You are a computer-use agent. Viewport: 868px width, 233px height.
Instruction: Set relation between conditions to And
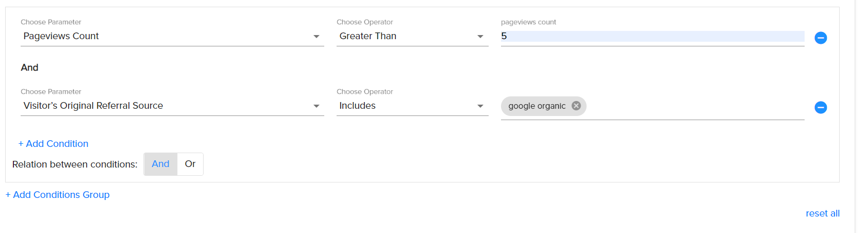point(160,164)
